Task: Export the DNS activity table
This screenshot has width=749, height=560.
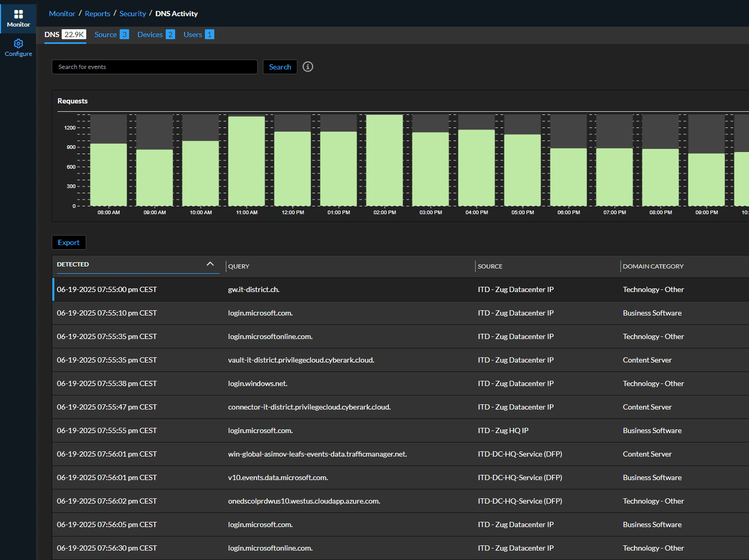Action: [69, 242]
